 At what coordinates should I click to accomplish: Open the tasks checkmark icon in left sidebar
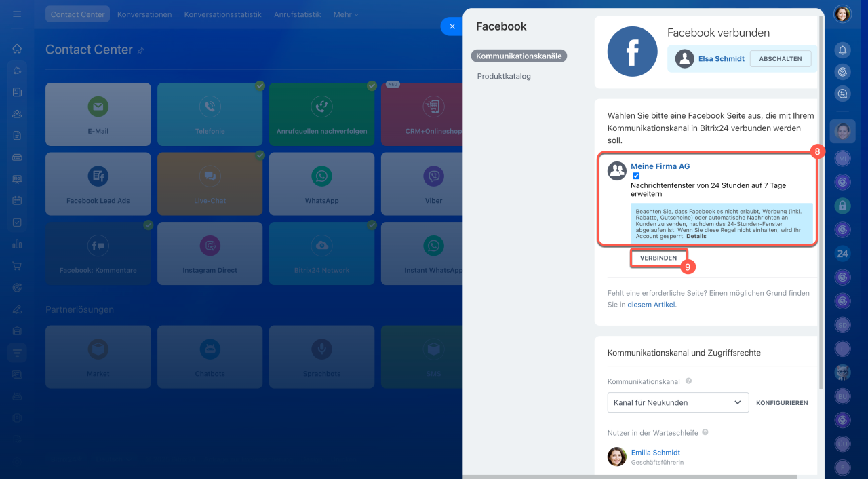tap(17, 223)
